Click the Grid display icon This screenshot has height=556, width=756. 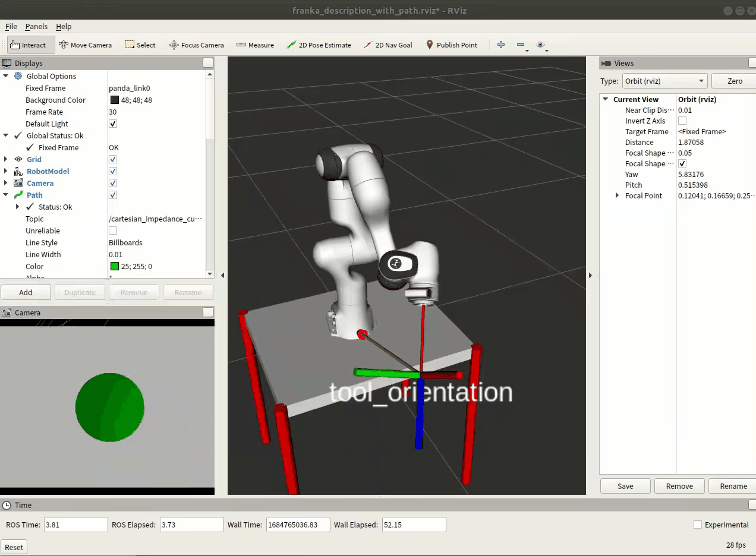click(x=18, y=159)
